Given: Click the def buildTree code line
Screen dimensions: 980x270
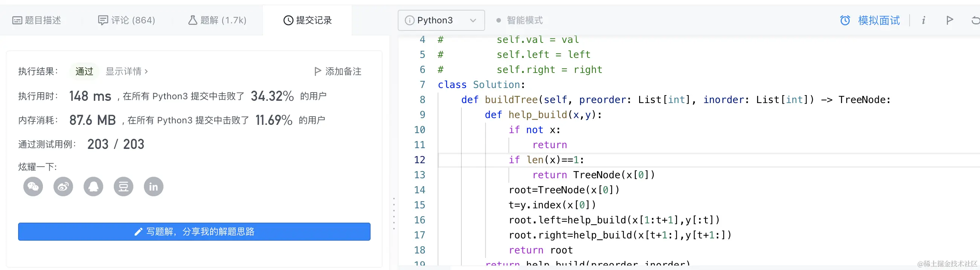Looking at the screenshot, I should point(676,100).
